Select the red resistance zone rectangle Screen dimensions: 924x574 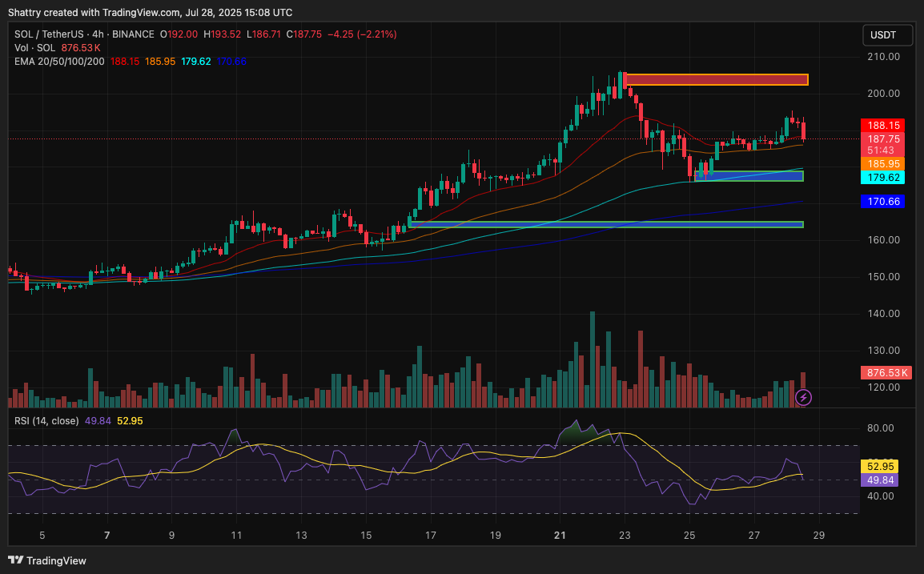(716, 79)
